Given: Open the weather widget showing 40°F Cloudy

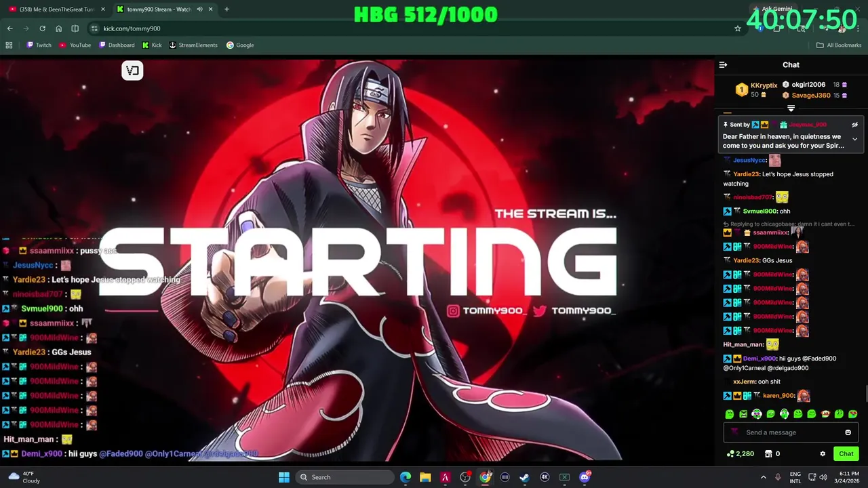Looking at the screenshot, I should (22, 477).
